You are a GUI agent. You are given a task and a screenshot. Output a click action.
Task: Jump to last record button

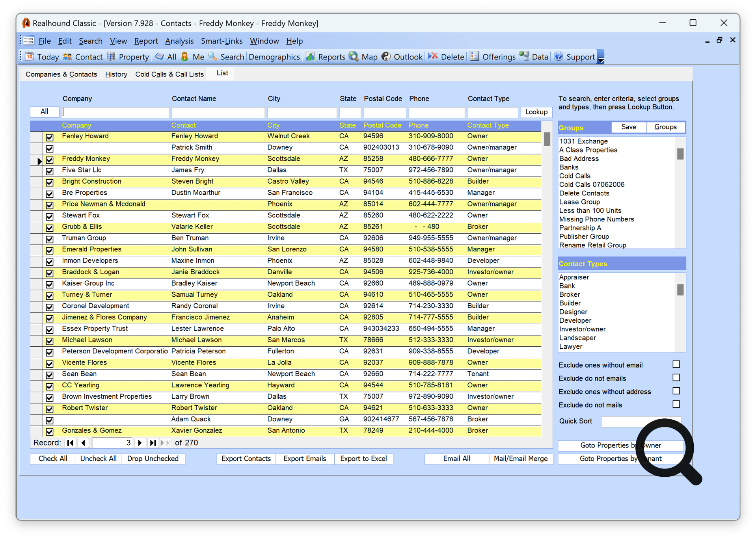pos(153,443)
